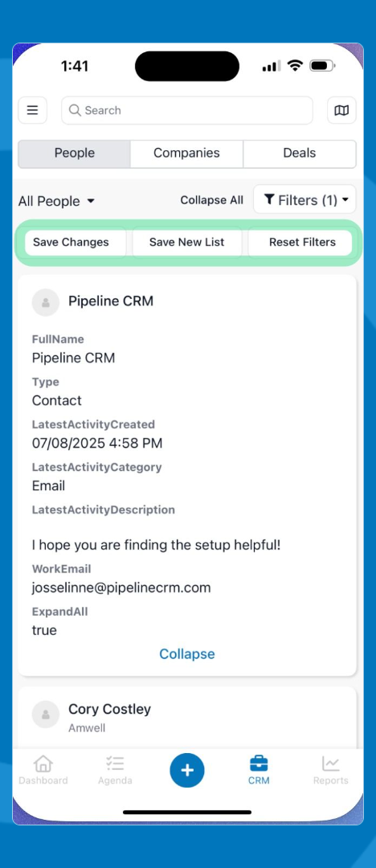Tap the Pipeline CRM avatar icon

pos(46,302)
